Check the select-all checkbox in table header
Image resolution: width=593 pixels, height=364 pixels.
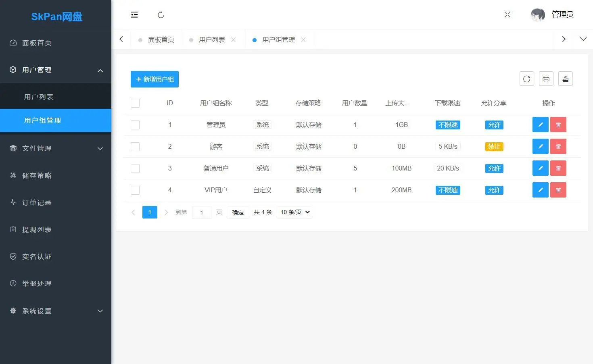tap(135, 103)
